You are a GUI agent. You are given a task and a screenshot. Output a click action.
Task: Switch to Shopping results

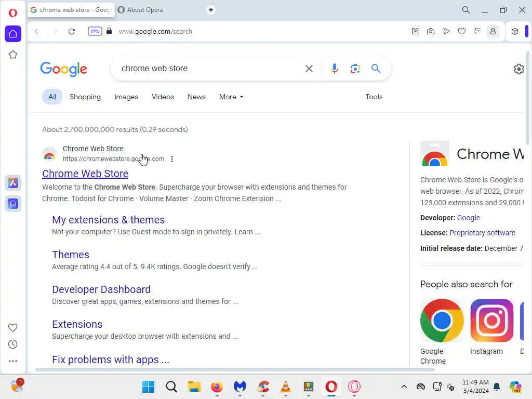point(85,97)
